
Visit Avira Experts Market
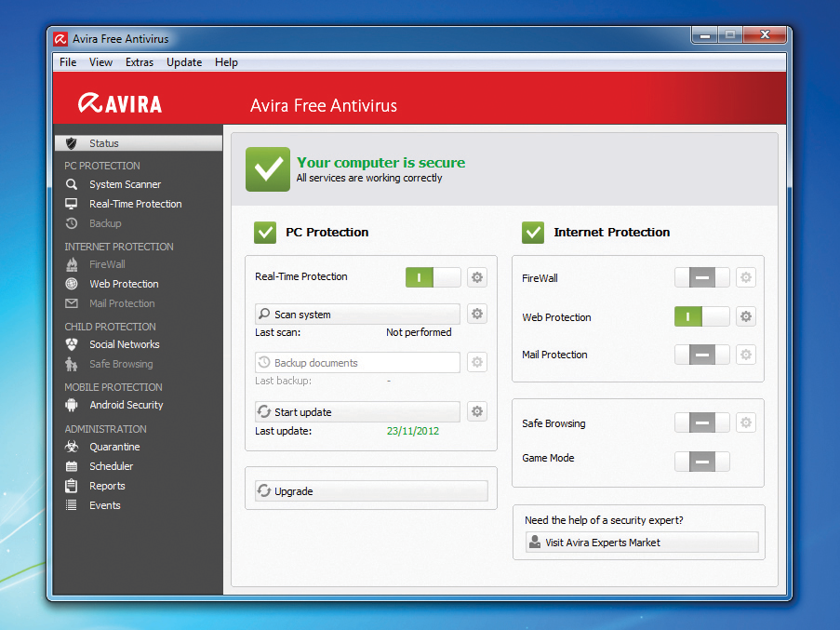(639, 541)
